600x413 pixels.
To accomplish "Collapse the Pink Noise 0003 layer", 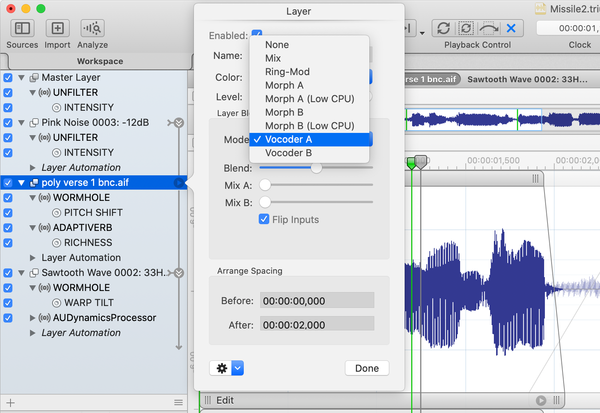I will 22,122.
